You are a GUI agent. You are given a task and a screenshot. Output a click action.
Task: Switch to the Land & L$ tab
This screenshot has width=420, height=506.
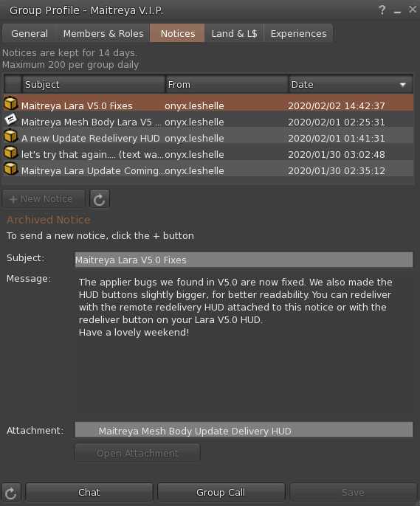[x=235, y=34]
